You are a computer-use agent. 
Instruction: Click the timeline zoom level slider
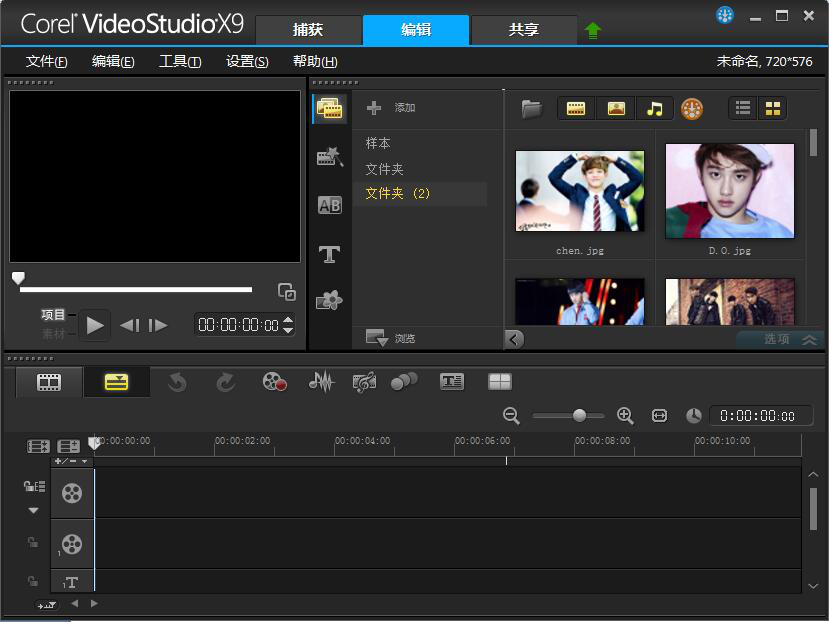pos(579,416)
